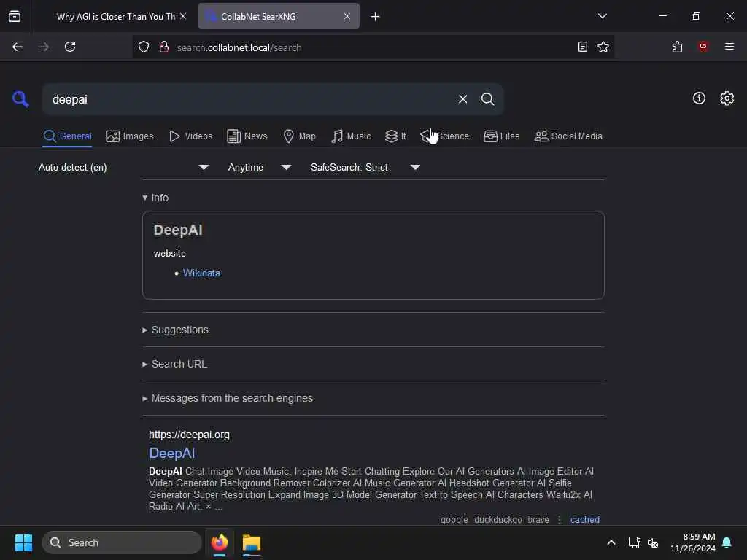Screen dimensions: 747x560
Task: Expand the Search URL section
Action: tap(175, 364)
